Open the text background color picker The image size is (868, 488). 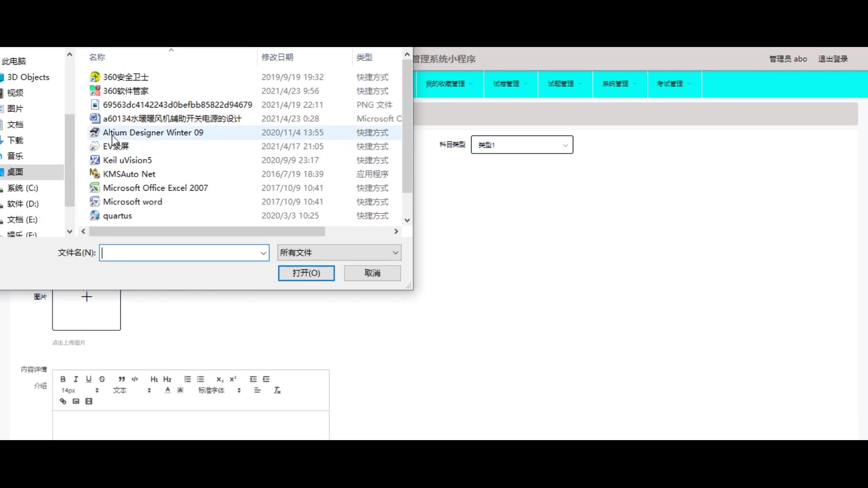point(180,390)
